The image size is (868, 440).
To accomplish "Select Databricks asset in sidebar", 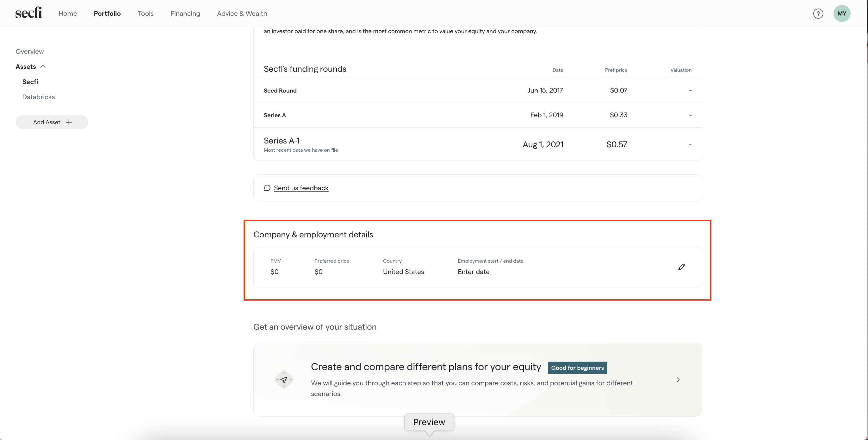I will [x=38, y=97].
